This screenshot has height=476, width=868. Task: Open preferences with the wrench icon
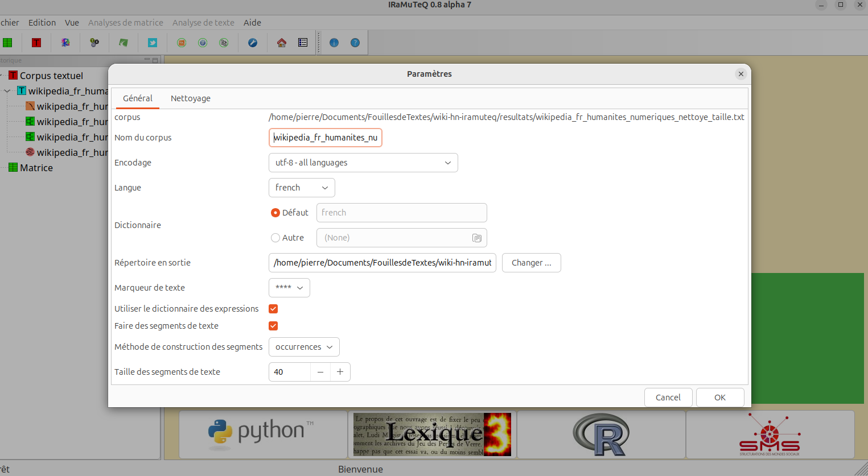(253, 43)
